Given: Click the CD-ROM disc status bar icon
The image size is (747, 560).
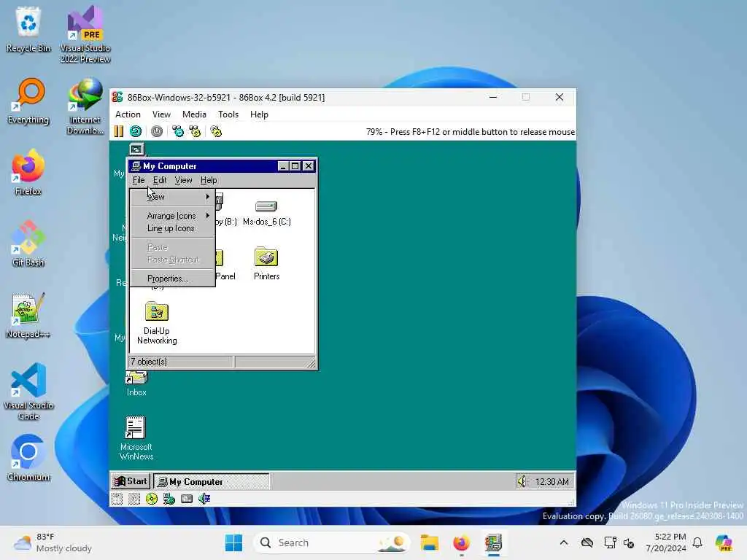Looking at the screenshot, I should 152,499.
